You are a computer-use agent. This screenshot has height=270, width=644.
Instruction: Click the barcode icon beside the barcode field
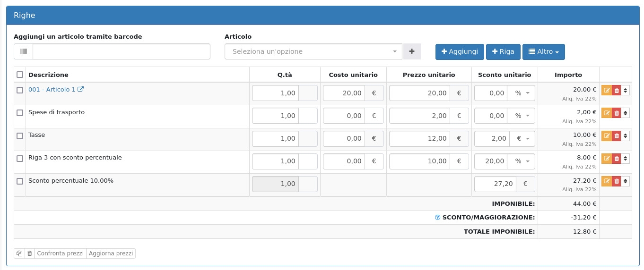coord(23,51)
